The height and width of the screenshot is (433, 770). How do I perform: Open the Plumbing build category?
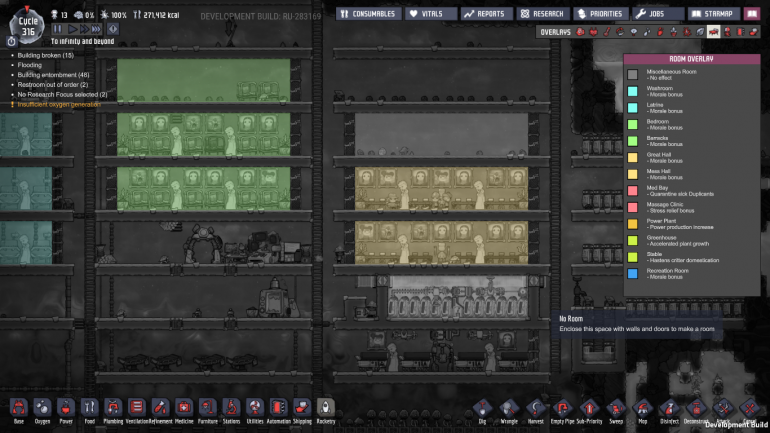click(113, 408)
